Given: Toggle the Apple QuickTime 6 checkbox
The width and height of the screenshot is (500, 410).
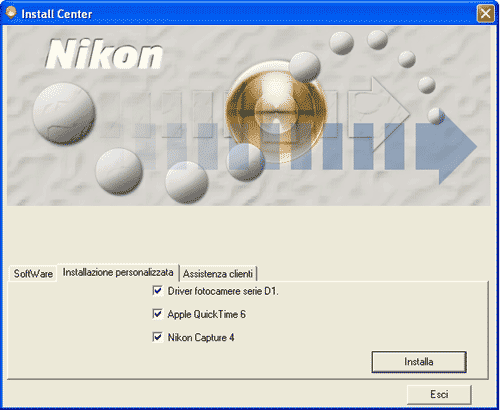Looking at the screenshot, I should tap(158, 314).
